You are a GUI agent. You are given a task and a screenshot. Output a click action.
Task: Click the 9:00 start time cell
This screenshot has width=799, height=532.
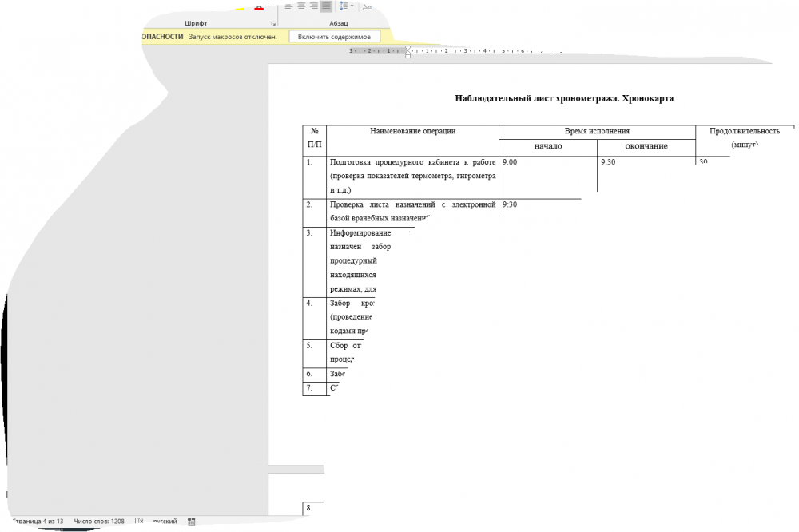click(x=511, y=162)
